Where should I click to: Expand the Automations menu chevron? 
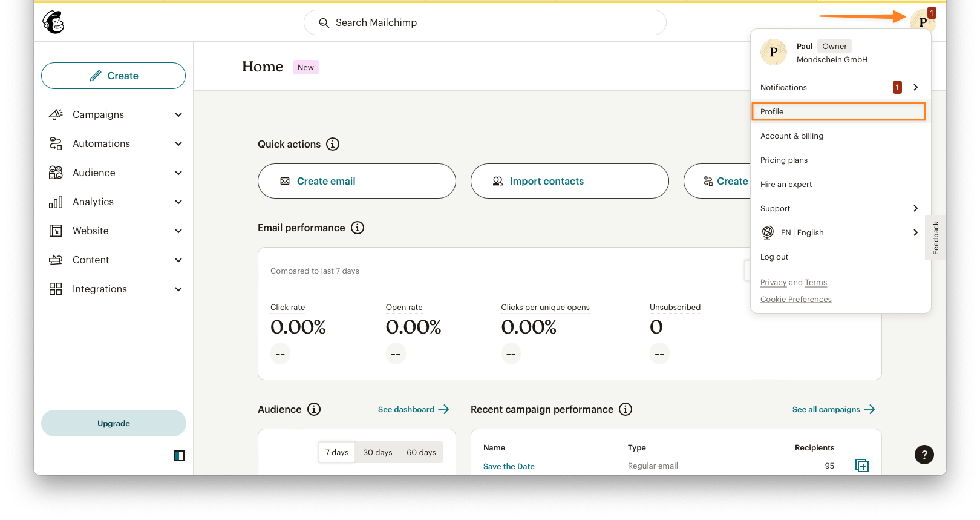tap(178, 143)
